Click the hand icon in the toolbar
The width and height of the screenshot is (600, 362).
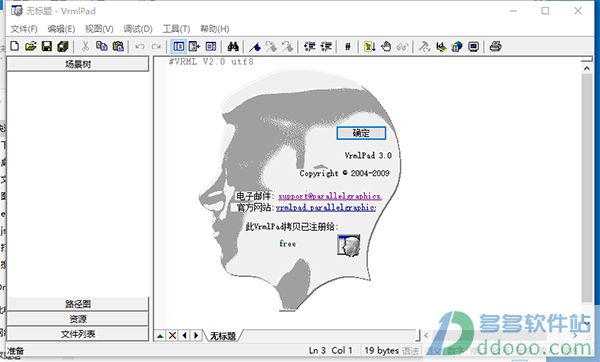click(386, 47)
